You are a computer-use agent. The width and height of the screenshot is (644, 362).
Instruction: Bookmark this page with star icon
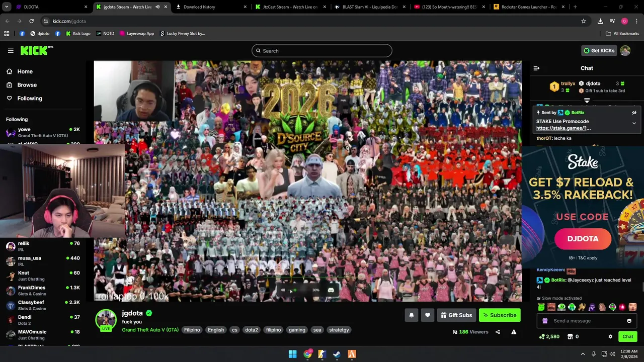pyautogui.click(x=584, y=21)
